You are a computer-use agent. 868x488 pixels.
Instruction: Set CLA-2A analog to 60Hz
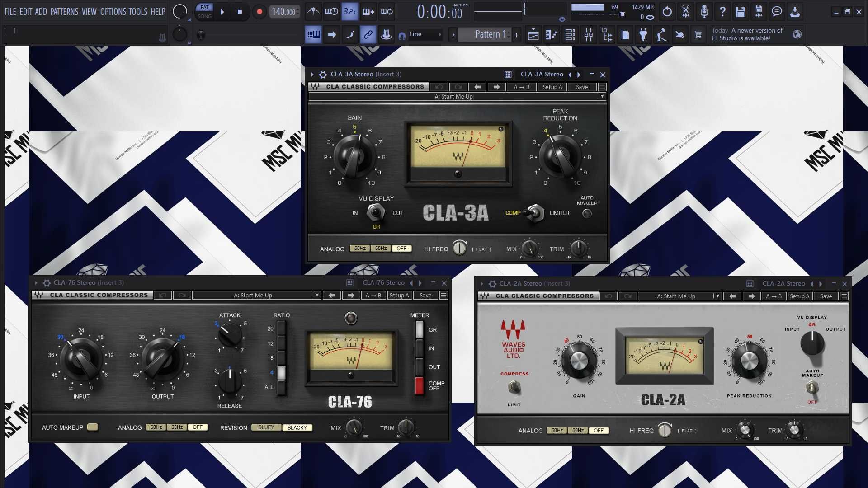click(x=578, y=431)
